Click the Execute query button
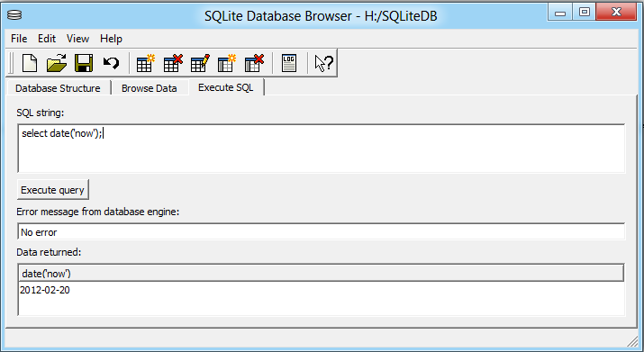 click(52, 190)
